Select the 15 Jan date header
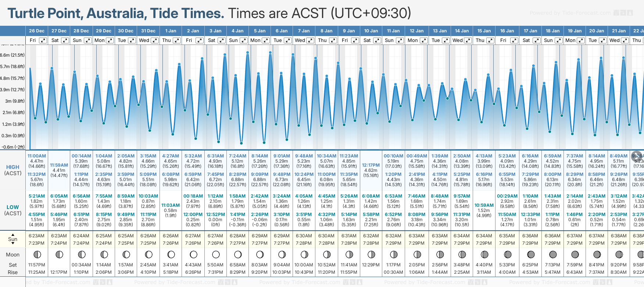The width and height of the screenshot is (644, 287). 484,31
